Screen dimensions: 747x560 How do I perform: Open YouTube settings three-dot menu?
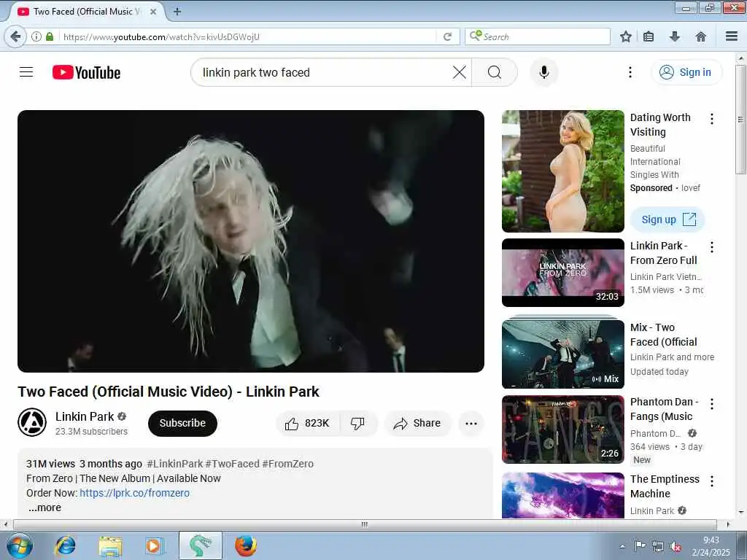(x=630, y=72)
